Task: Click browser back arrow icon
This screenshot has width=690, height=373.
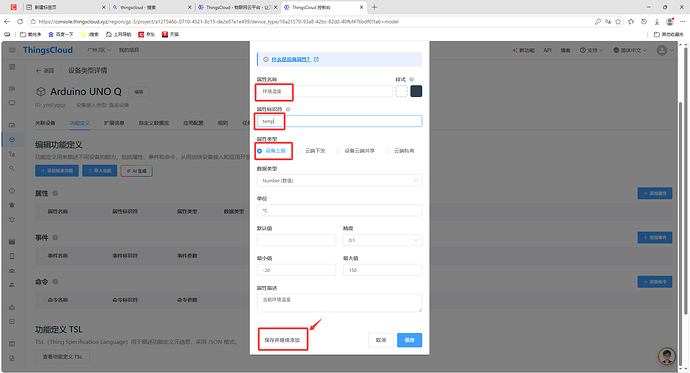Action: (x=7, y=21)
